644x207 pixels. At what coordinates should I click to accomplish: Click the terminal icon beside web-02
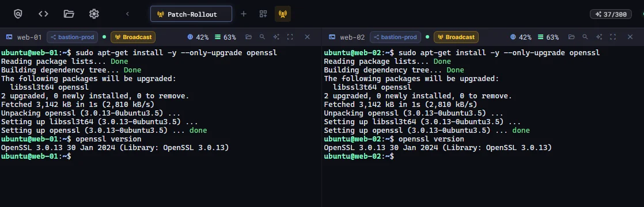coord(332,37)
